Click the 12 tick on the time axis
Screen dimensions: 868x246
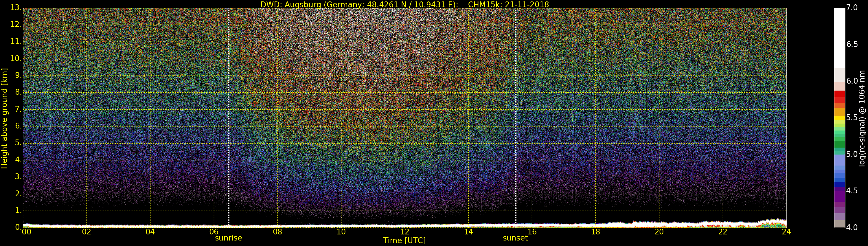[404, 232]
